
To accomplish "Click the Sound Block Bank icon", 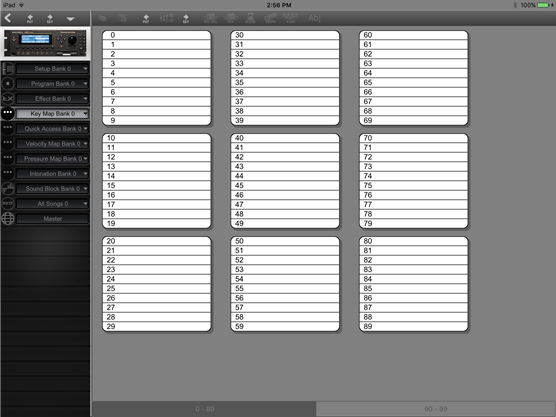I will (8, 189).
